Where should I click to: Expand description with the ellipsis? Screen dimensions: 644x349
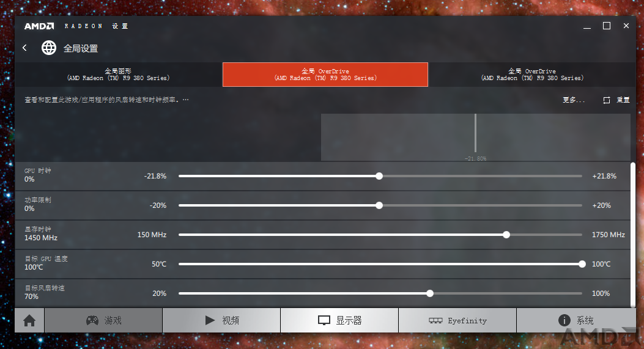(x=186, y=100)
